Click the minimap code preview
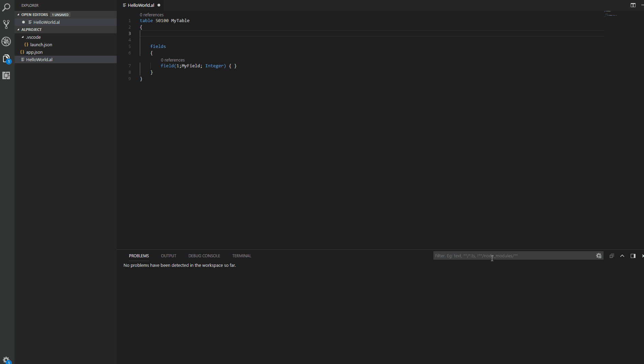 [610, 14]
